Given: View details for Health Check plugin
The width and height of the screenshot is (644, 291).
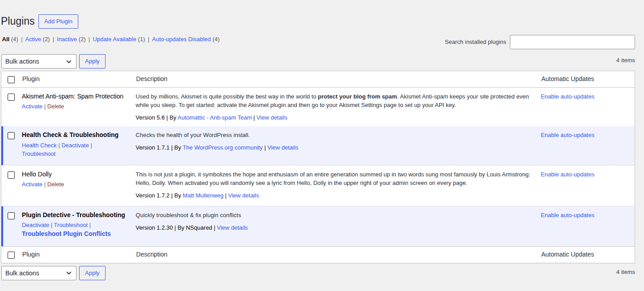Looking at the screenshot, I should 283,148.
